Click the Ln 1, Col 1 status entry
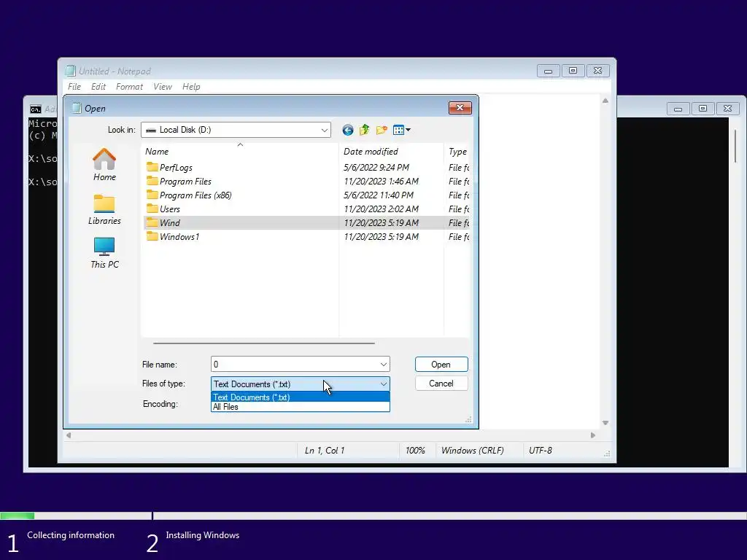747x560 pixels. tap(325, 451)
